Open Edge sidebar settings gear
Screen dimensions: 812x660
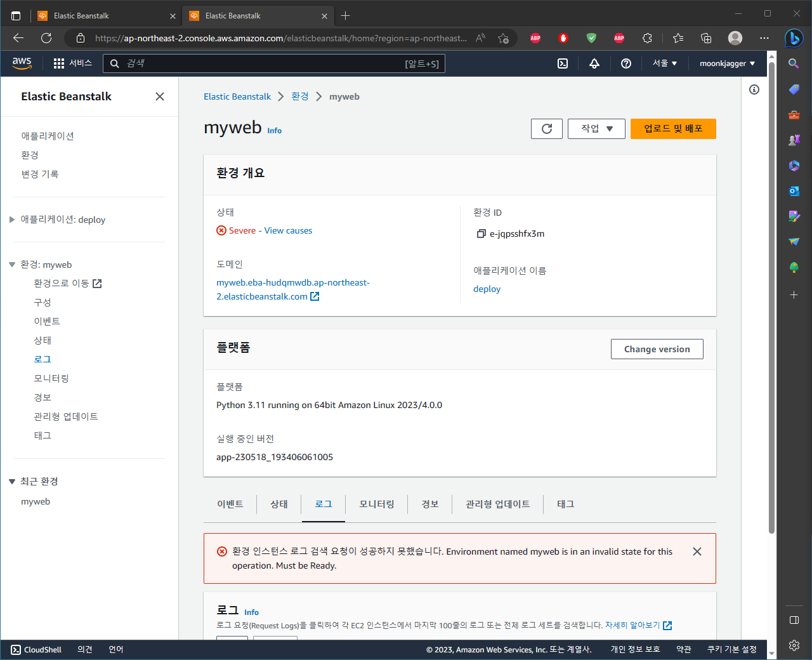(x=794, y=645)
